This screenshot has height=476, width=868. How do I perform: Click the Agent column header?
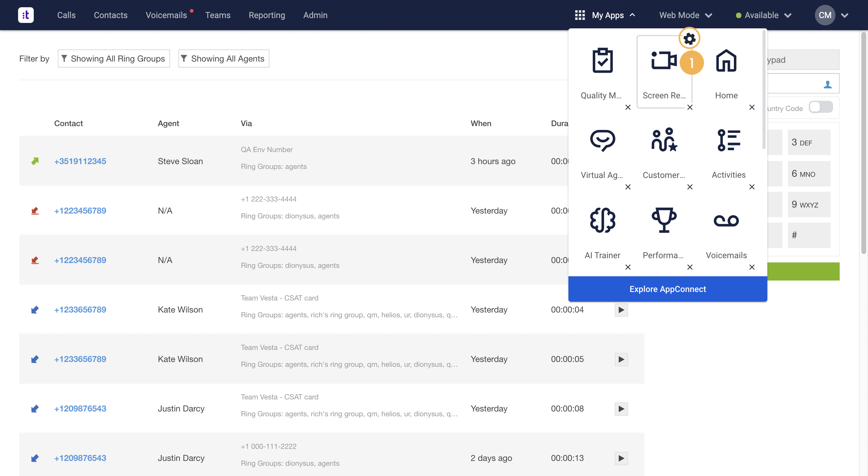pos(168,123)
